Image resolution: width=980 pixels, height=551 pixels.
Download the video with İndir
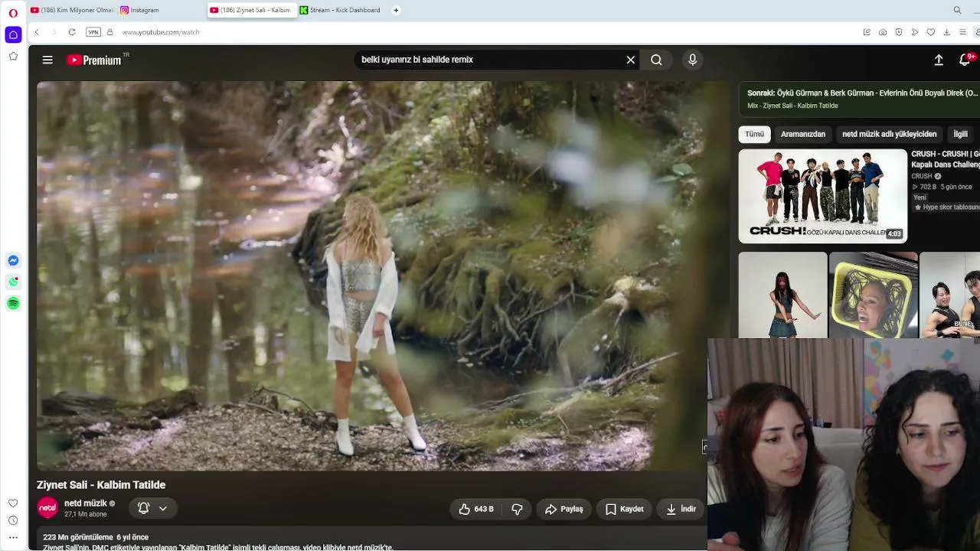pos(681,509)
